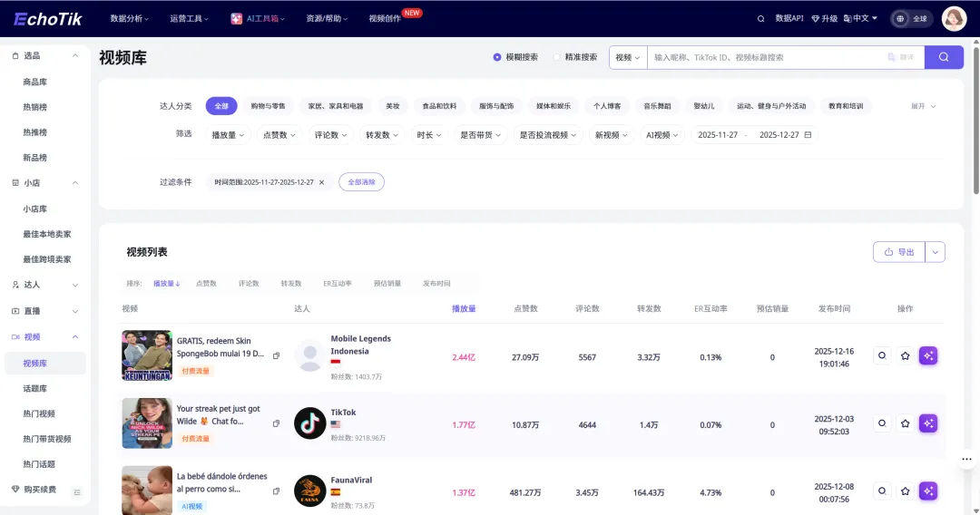980x515 pixels.
Task: Click the circle detail icon for FaunaViral row
Action: pyautogui.click(x=881, y=491)
